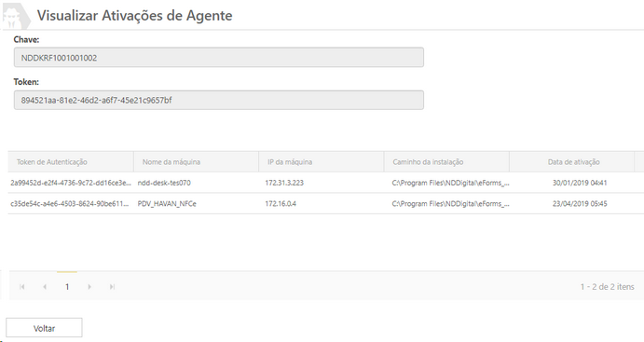The width and height of the screenshot is (644, 342).
Task: Click activation date 30/01/2019 04:41
Action: click(580, 183)
